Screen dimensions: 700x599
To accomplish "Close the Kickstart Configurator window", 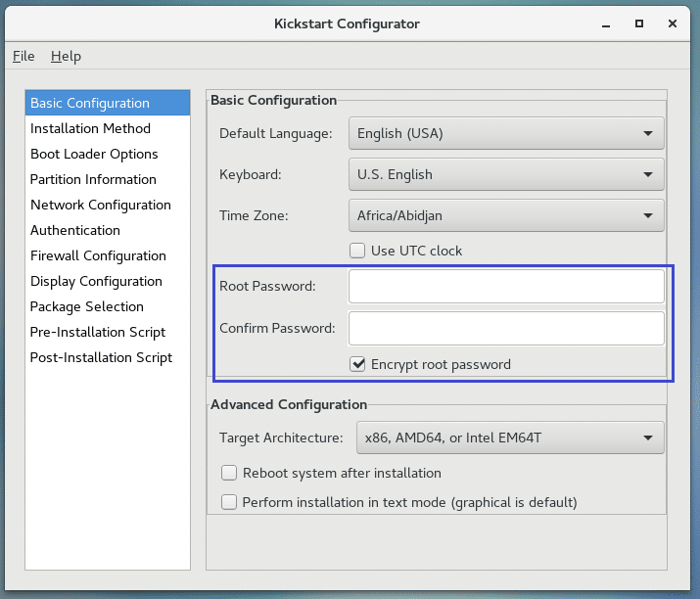I will pos(673,23).
